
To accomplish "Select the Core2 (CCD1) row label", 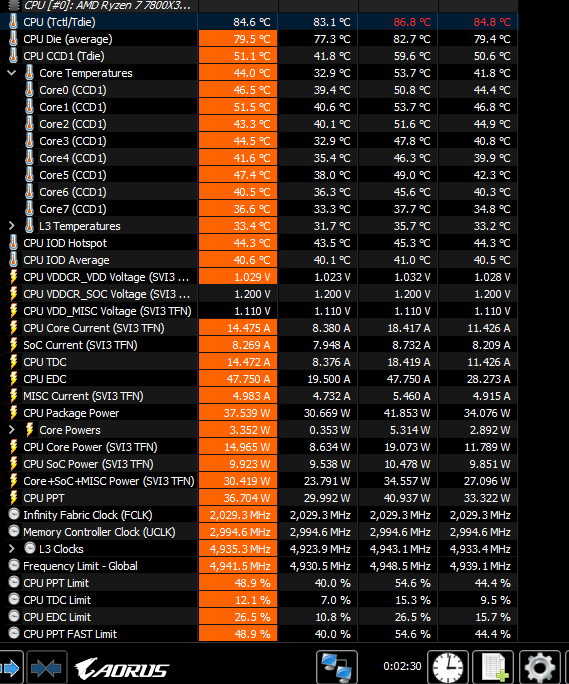I will pyautogui.click(x=73, y=124).
